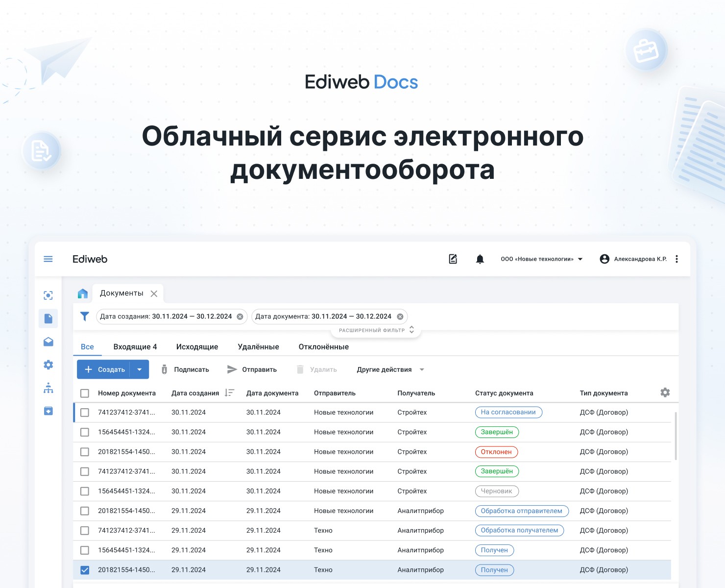This screenshot has width=725, height=588.
Task: Click the plus icon on Создать
Action: pos(89,369)
